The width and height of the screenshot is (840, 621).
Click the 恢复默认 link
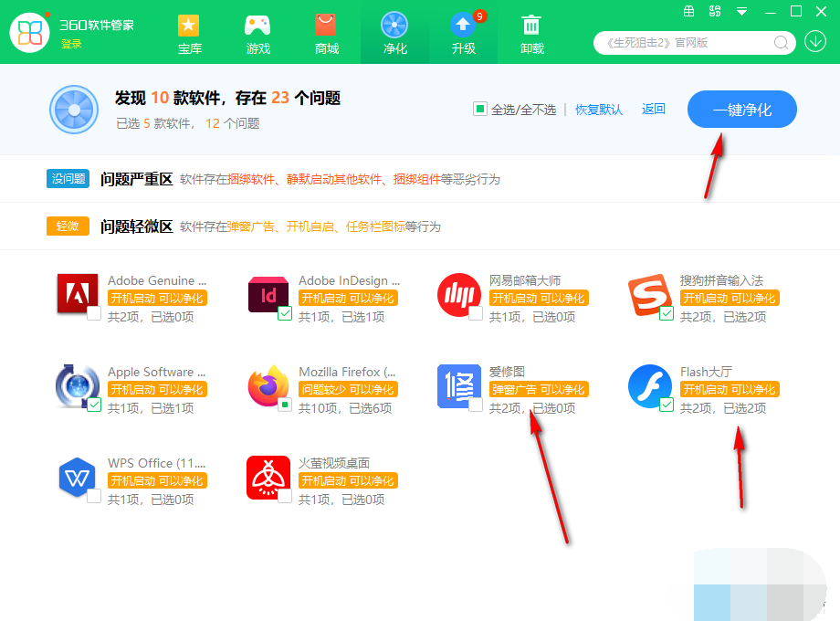point(599,110)
